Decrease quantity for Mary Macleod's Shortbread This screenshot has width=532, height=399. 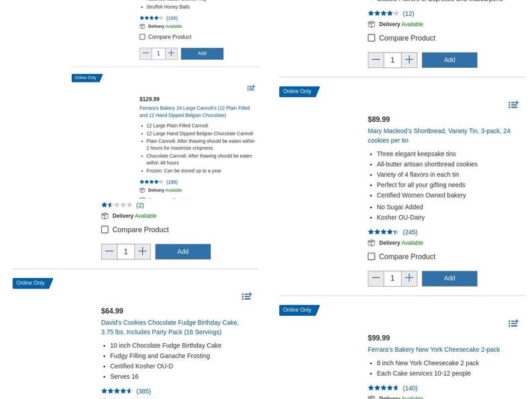click(376, 279)
